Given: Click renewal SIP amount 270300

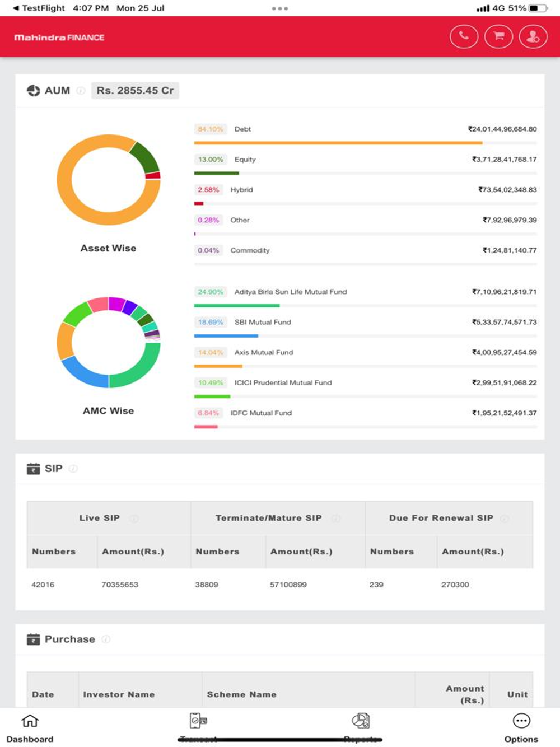Looking at the screenshot, I should (455, 585).
